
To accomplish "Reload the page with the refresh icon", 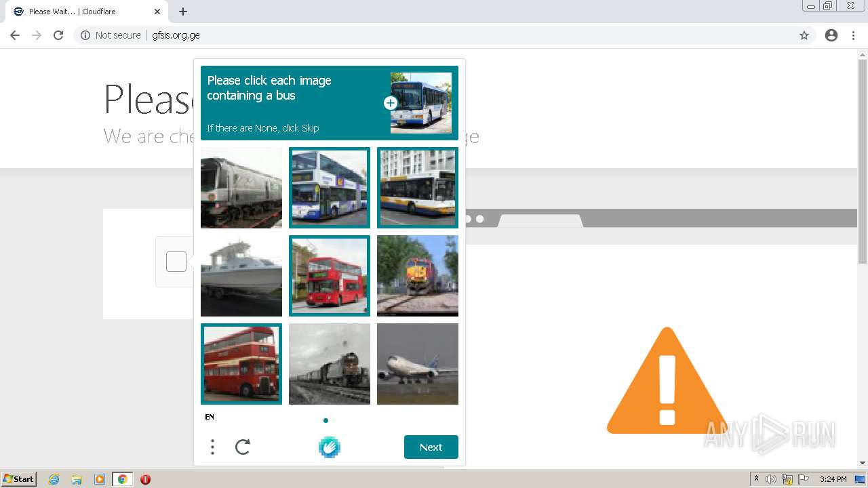I will point(58,35).
